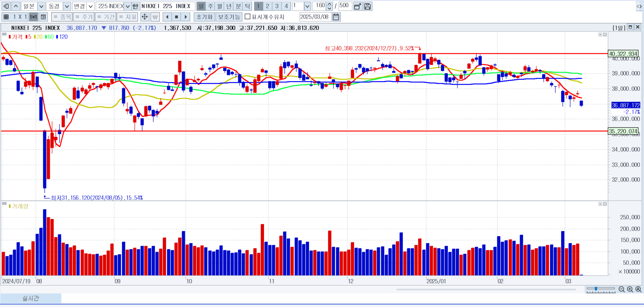Open the 변경 dropdown
The image size is (644, 307).
[90, 6]
